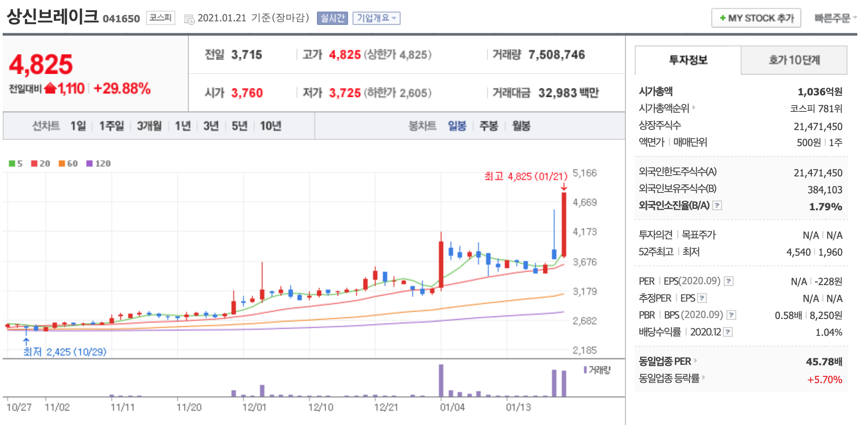Click the 외국인보유주식수(B) value 384,103
This screenshot has width=868, height=425.
825,190
